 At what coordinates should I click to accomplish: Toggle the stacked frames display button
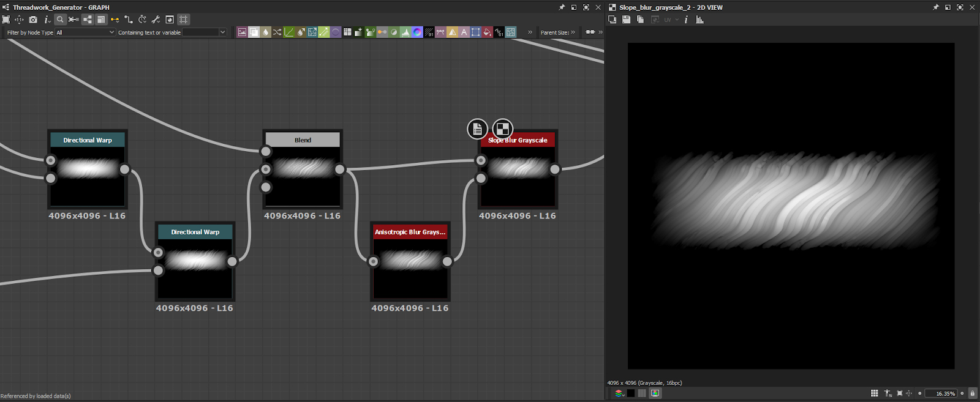pos(101,20)
